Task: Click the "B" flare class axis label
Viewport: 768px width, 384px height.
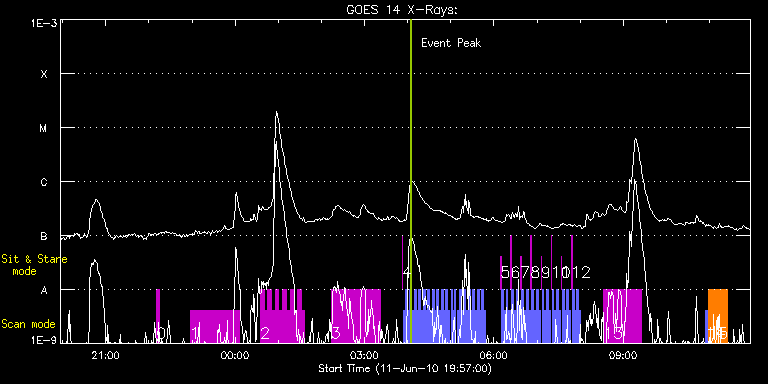Action: tap(44, 237)
